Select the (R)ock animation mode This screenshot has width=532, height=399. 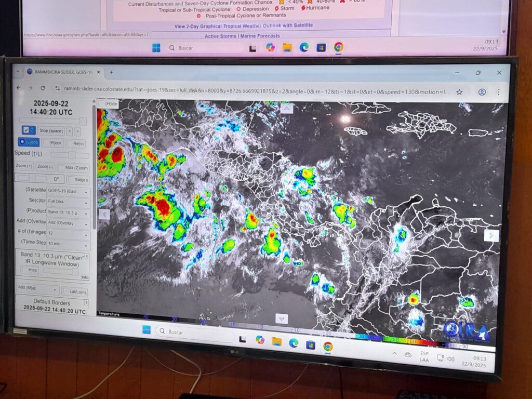tap(52, 143)
